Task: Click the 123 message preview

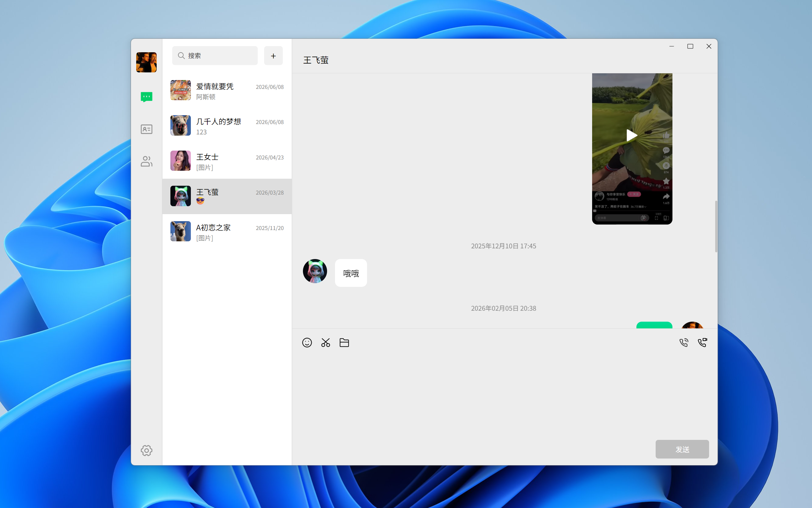Action: pyautogui.click(x=202, y=132)
